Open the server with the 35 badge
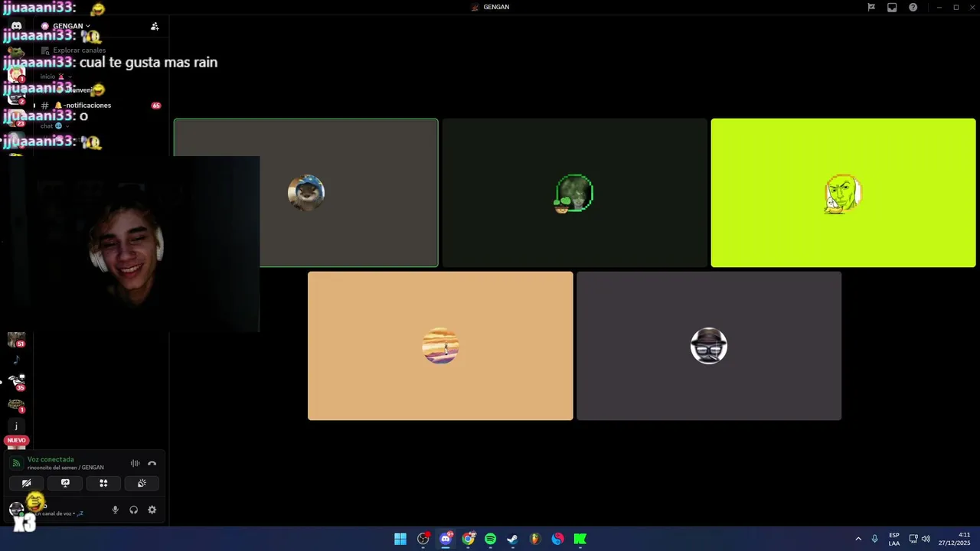Image resolution: width=980 pixels, height=551 pixels. coord(16,382)
